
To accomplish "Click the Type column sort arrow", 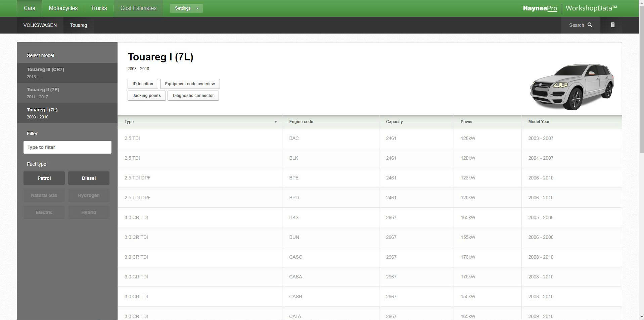I will point(275,122).
